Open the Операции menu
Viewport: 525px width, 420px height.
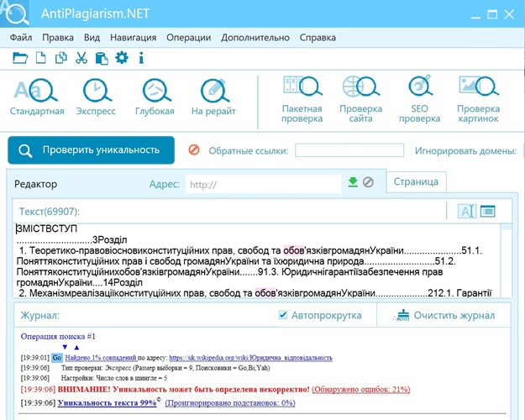(x=189, y=38)
